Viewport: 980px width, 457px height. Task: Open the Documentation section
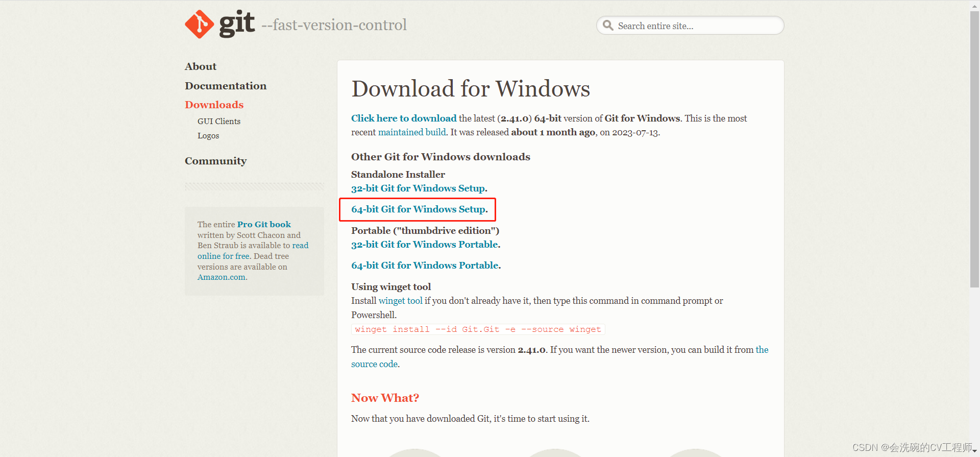(x=226, y=86)
